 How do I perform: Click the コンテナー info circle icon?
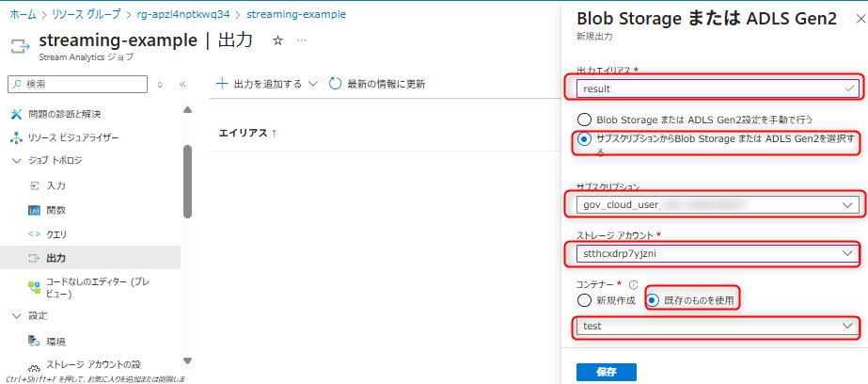tap(634, 284)
